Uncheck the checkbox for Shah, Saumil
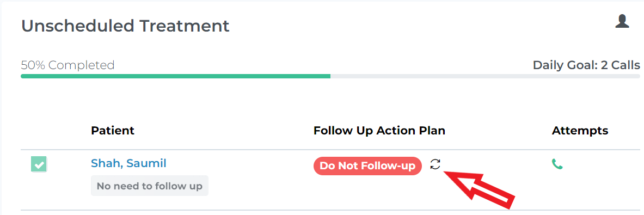 [39, 164]
